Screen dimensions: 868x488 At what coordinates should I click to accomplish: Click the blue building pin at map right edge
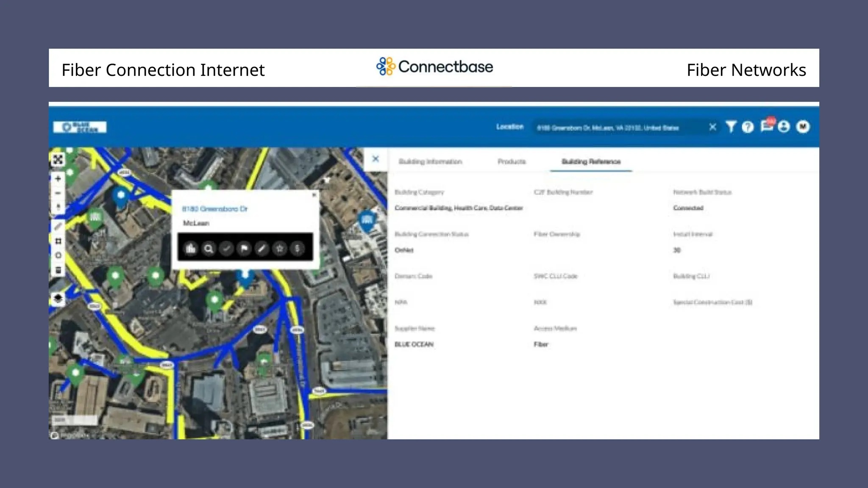(x=367, y=221)
